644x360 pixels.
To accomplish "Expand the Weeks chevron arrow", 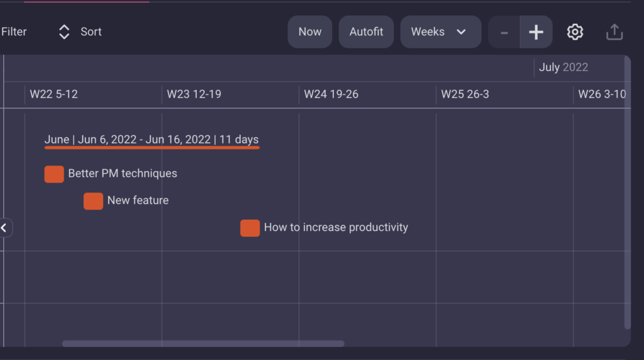I will 461,31.
